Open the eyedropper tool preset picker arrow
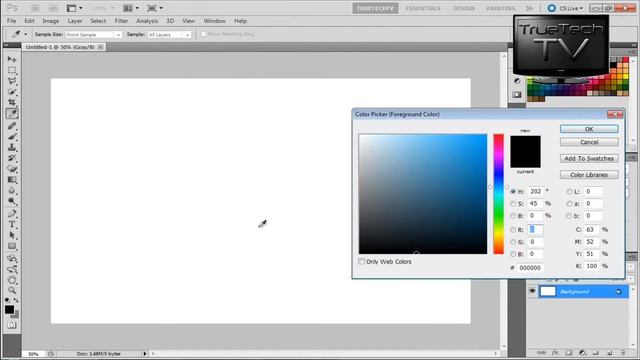Image resolution: width=640 pixels, height=360 pixels. 25,35
